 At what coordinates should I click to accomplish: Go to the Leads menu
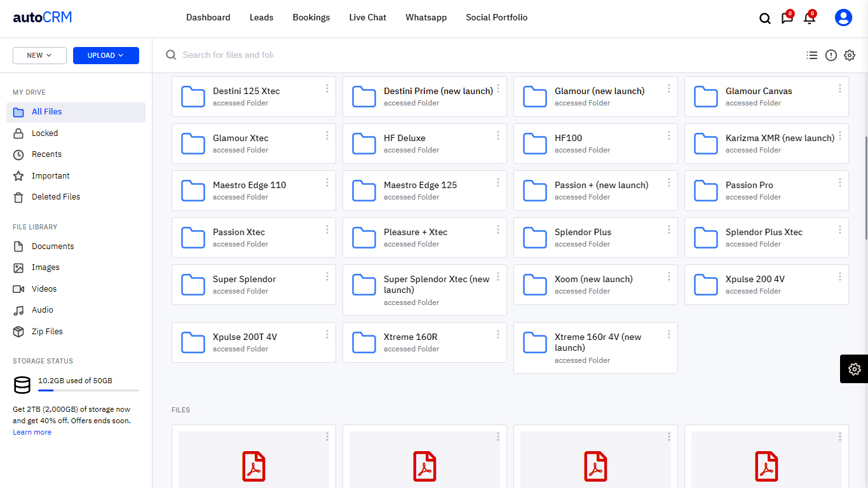click(261, 18)
